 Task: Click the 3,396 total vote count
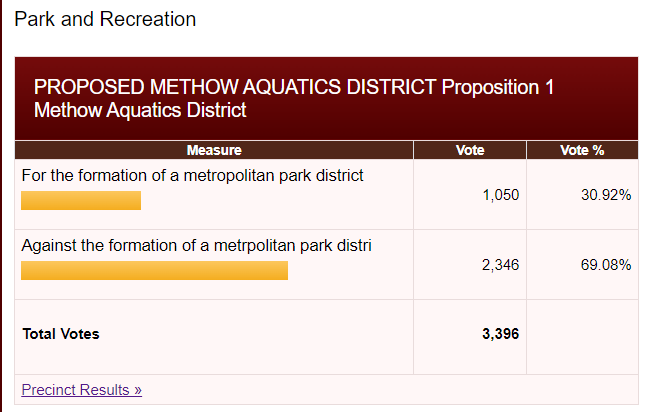tap(500, 334)
